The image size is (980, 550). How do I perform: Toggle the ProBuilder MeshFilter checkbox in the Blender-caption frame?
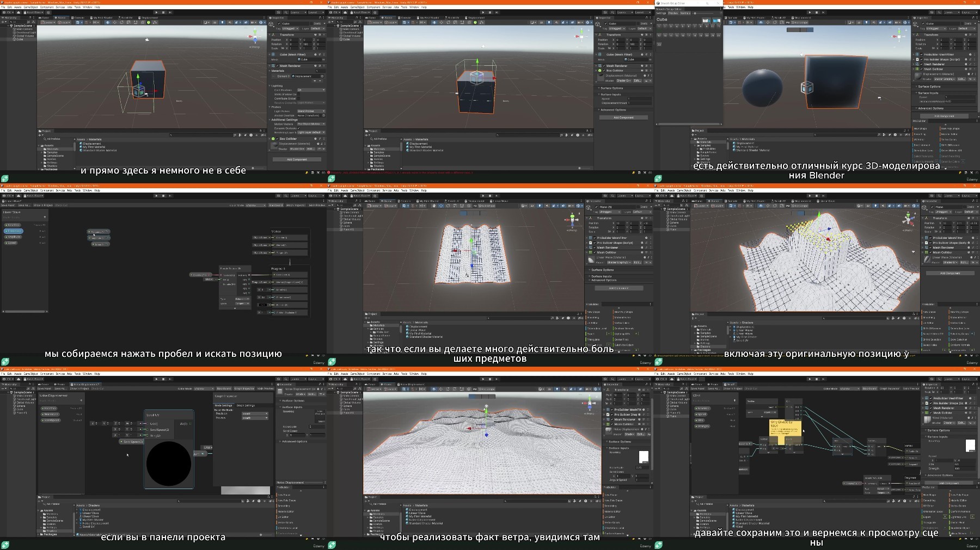(921, 54)
